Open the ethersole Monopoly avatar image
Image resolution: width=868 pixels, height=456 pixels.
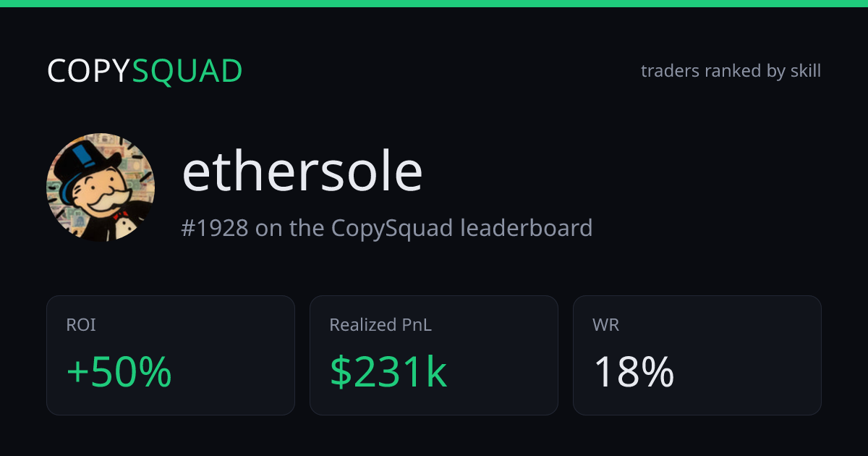coord(101,187)
